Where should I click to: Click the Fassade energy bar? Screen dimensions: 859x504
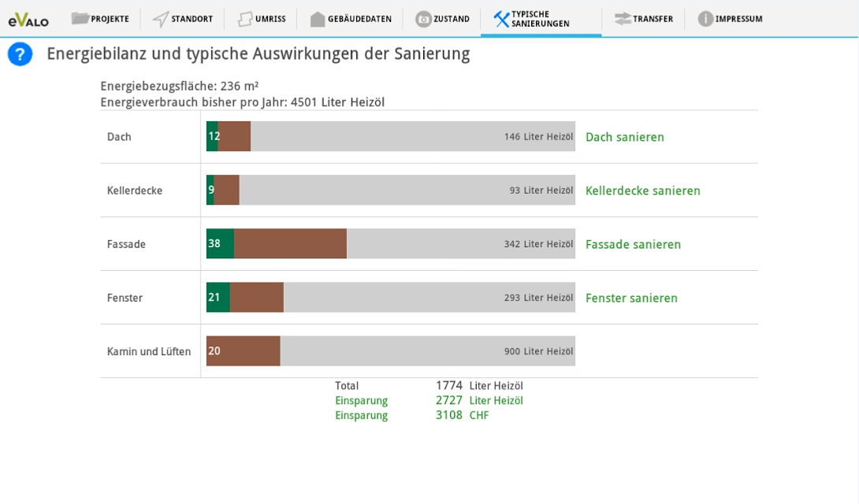391,243
